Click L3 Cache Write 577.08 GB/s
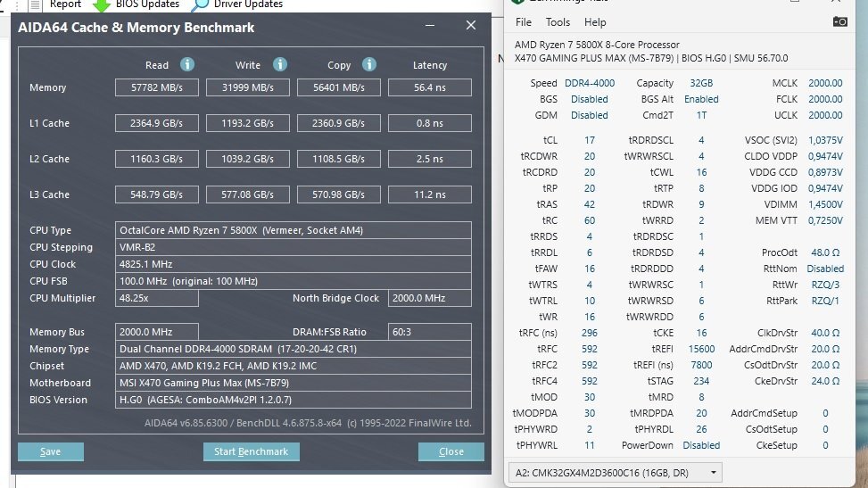Viewport: 868px width, 488px height. (247, 194)
